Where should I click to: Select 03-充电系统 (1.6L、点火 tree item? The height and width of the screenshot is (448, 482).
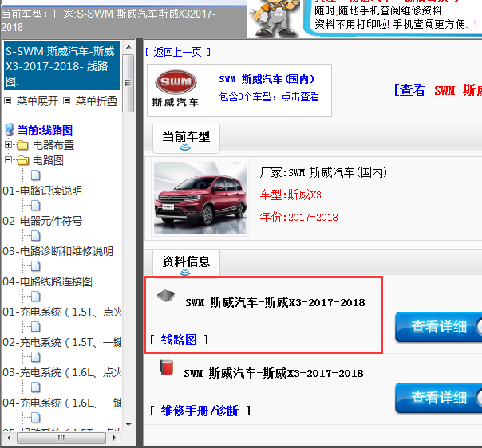coord(62,372)
